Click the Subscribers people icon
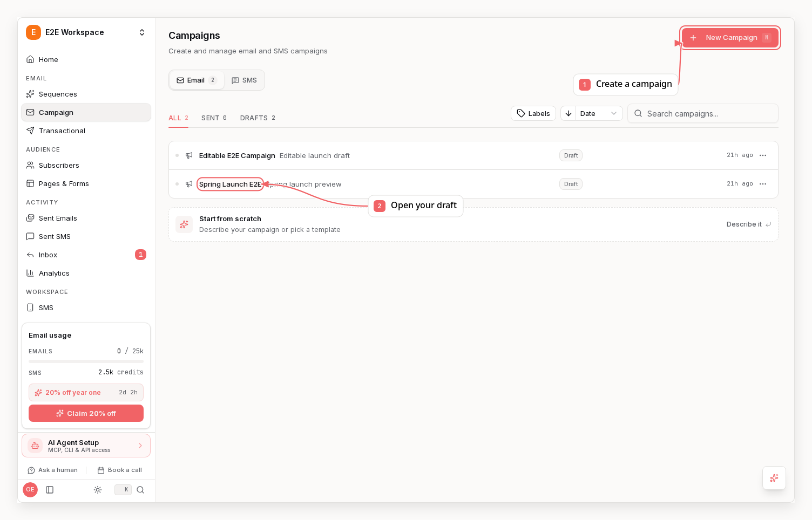Viewport: 812px width, 520px height. [x=30, y=165]
